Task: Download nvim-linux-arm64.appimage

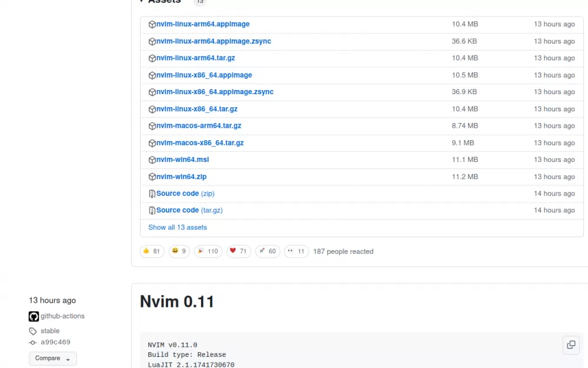Action: click(203, 24)
